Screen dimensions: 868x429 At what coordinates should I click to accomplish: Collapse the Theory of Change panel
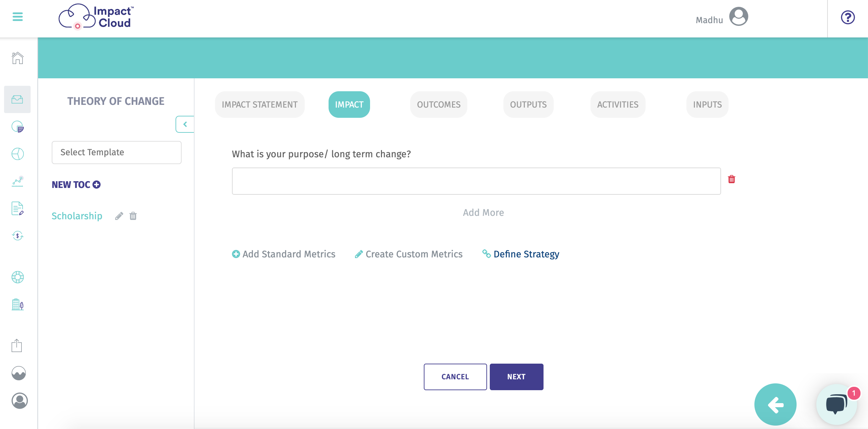pyautogui.click(x=185, y=124)
